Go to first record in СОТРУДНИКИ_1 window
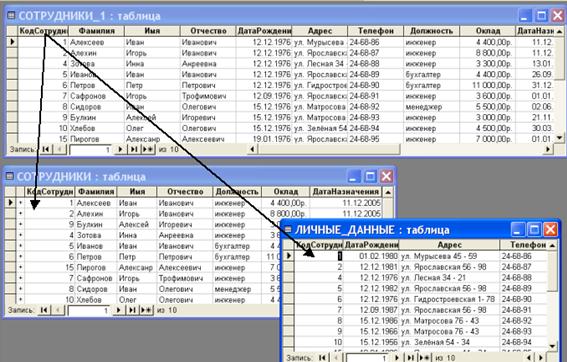The image size is (567, 362). coord(46,149)
